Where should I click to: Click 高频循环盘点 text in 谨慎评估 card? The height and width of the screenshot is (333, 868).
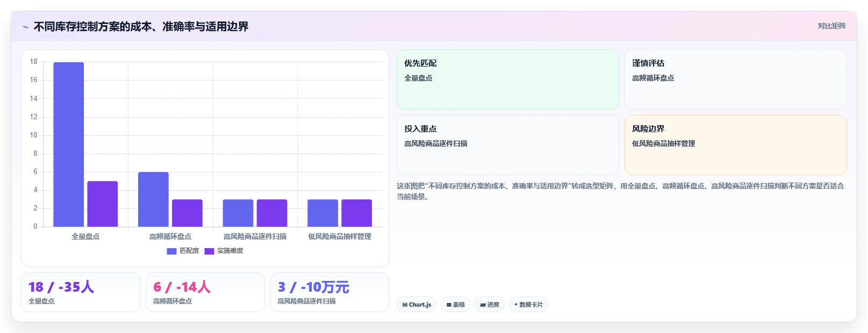[x=653, y=78]
